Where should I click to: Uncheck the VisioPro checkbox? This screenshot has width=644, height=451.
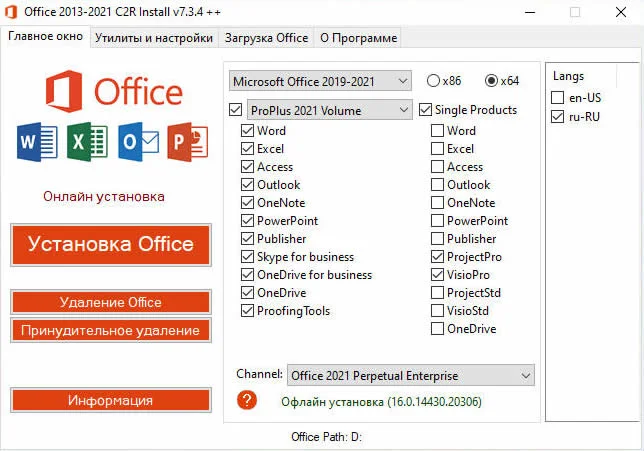(437, 275)
